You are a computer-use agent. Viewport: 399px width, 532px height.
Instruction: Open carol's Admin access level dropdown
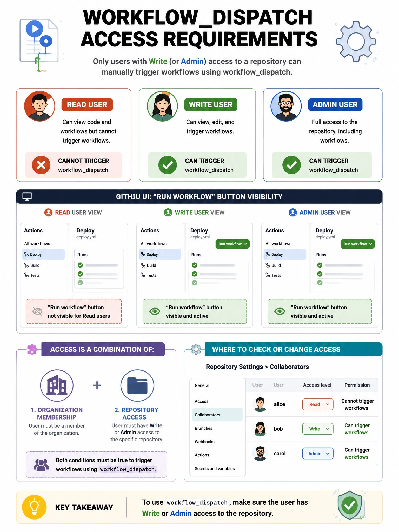(318, 454)
